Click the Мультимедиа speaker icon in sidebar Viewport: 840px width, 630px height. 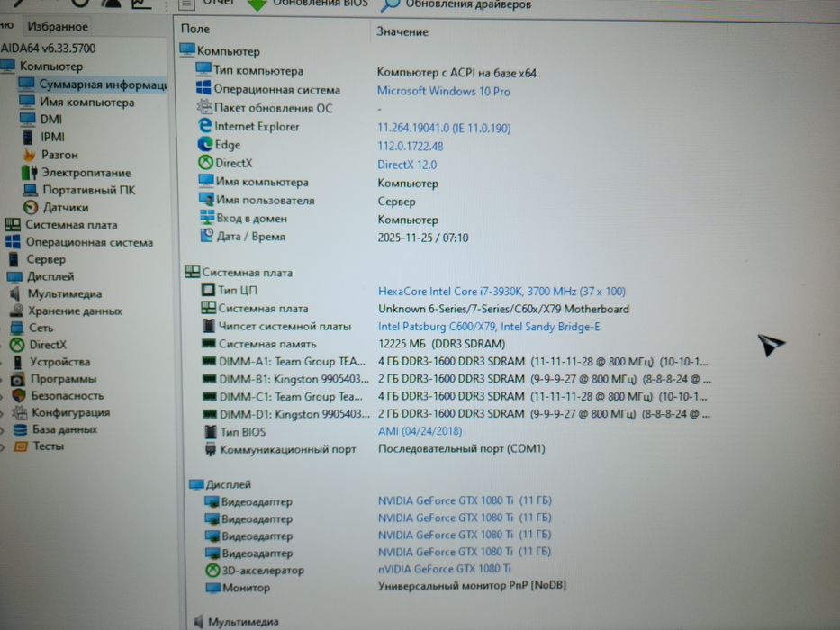click(x=15, y=293)
